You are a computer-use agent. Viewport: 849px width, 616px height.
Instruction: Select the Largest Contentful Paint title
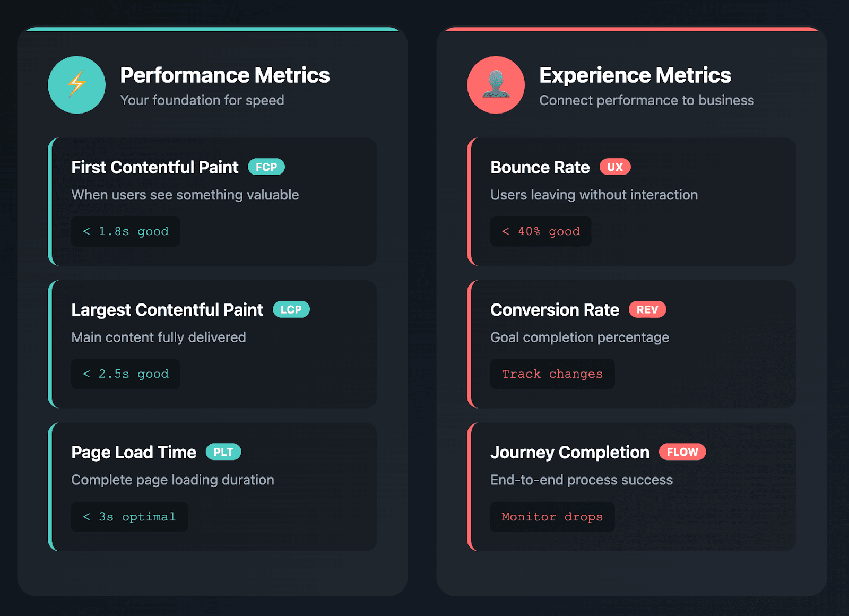167,310
